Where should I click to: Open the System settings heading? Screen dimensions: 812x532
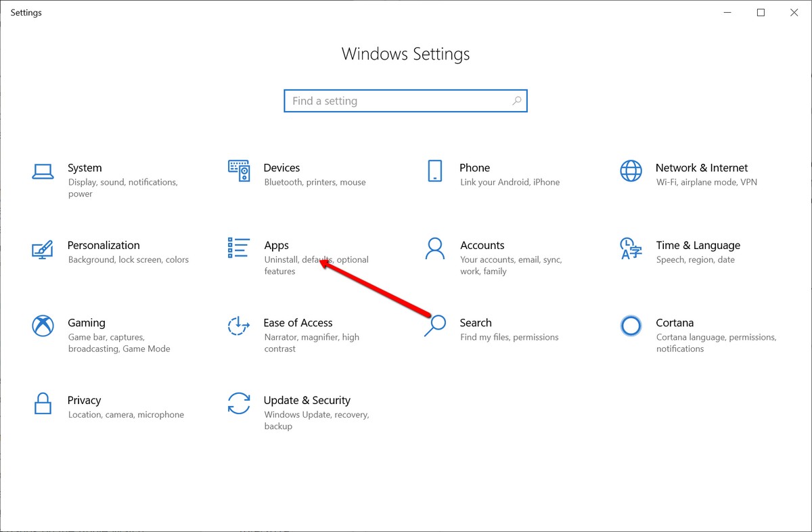[85, 168]
